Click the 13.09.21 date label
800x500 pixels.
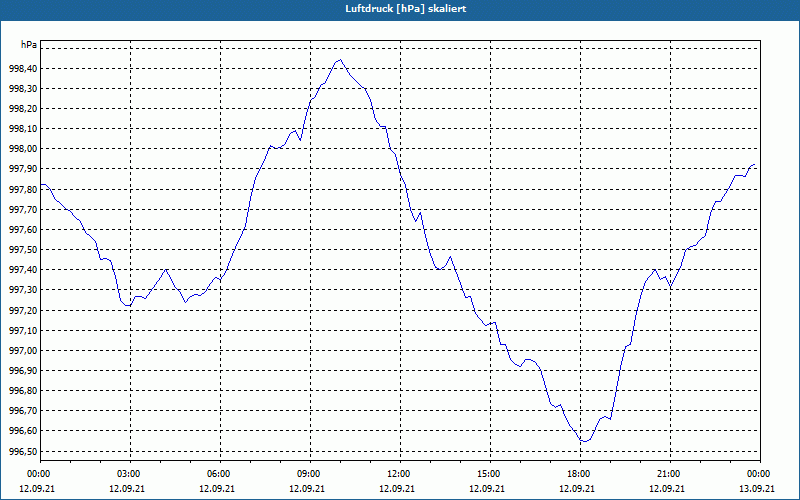point(757,488)
